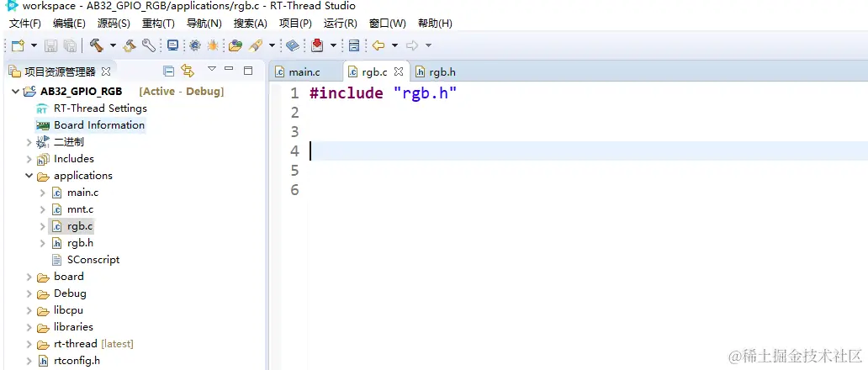Expand the Includes node
Viewport: 868px width, 370px height.
[29, 159]
